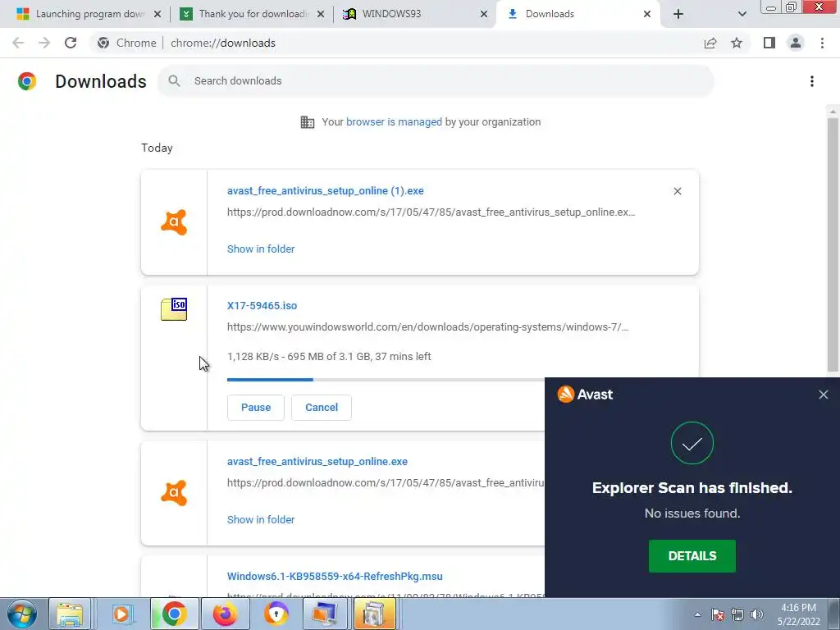Click the X17-59465.iso download progress bar

(386, 380)
